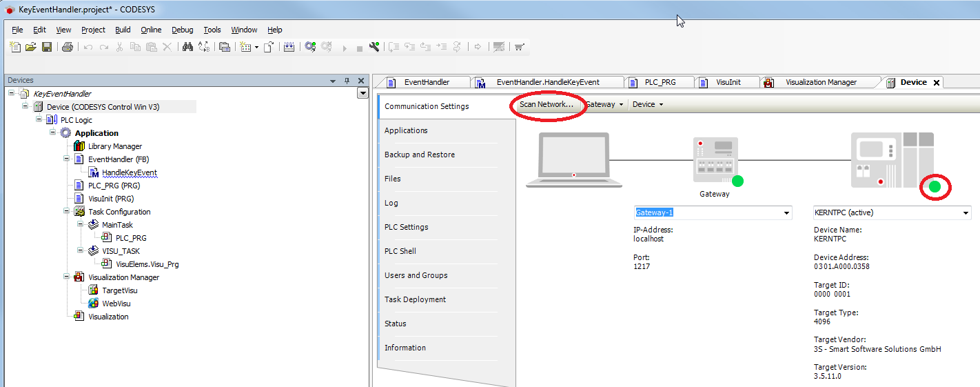Click the wrench tool icon in toolbar
Image resolution: width=980 pixels, height=387 pixels.
click(374, 47)
